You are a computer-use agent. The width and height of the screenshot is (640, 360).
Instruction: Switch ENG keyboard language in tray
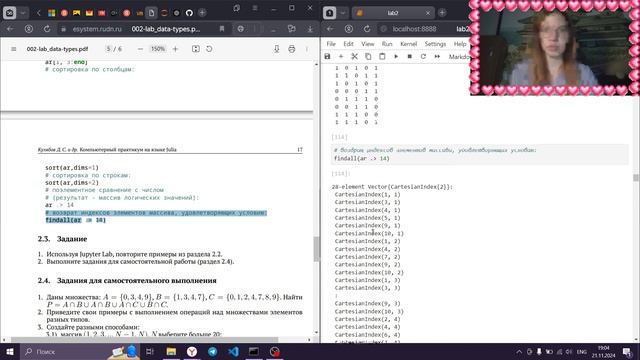click(582, 351)
